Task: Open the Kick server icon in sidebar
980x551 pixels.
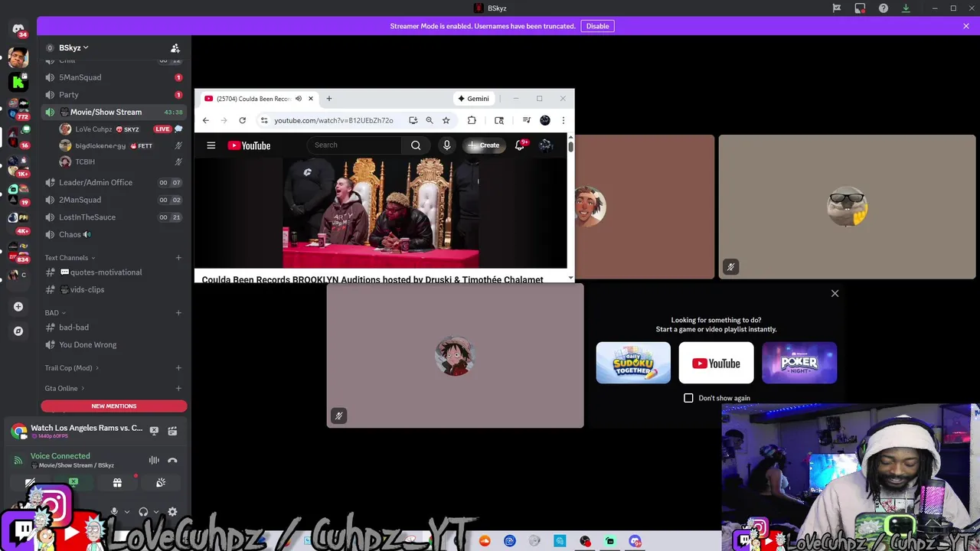Action: pyautogui.click(x=18, y=81)
